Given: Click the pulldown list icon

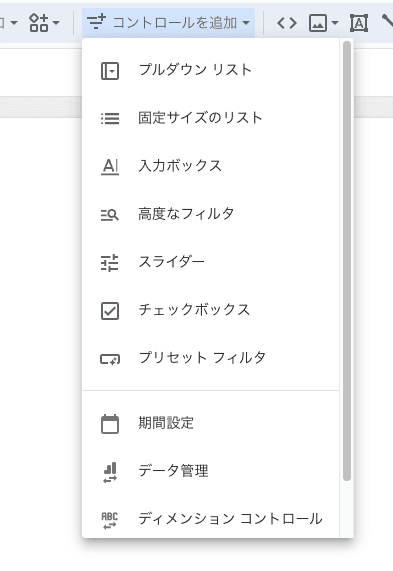Looking at the screenshot, I should pyautogui.click(x=110, y=71).
